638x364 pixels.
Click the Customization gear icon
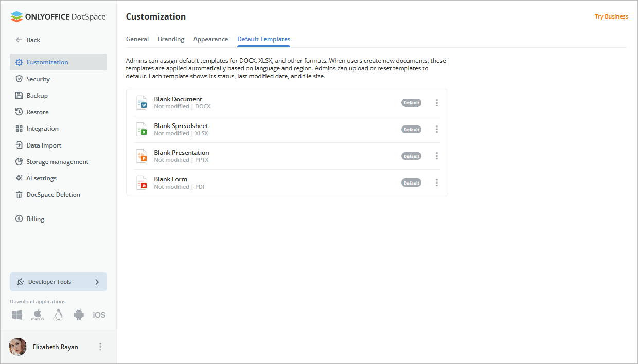pos(19,62)
